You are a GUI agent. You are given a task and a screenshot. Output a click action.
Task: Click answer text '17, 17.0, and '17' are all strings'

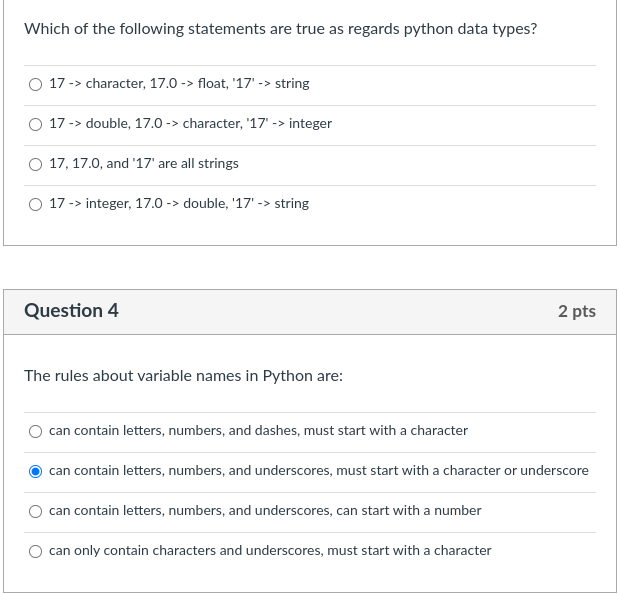[x=144, y=163]
